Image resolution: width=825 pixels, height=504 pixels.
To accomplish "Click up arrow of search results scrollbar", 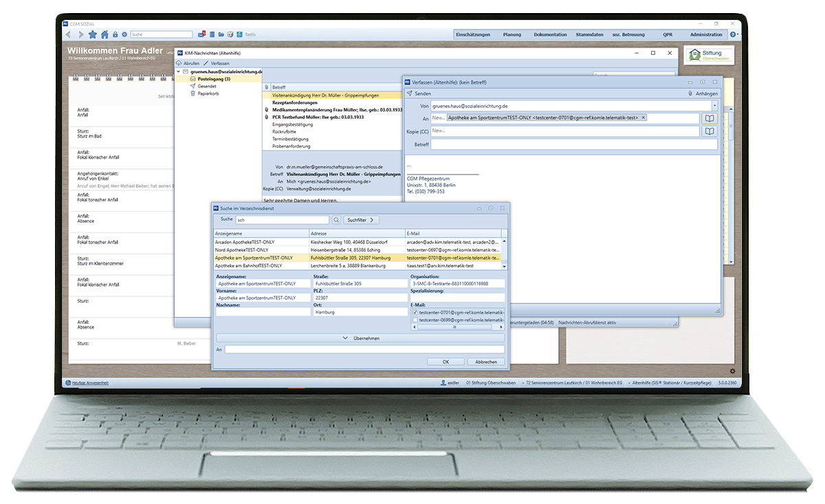I will (x=505, y=241).
